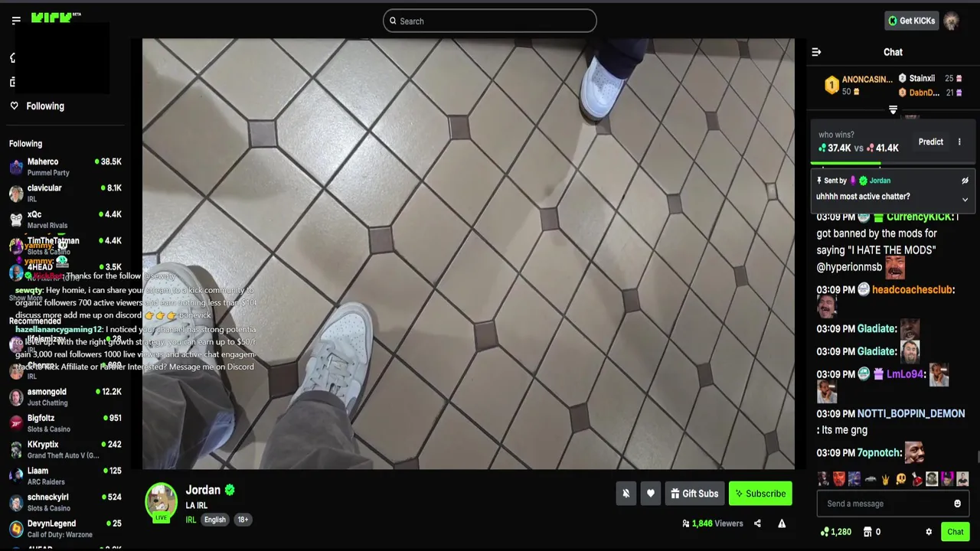980x551 pixels.
Task: Click 7opnotch username in chat
Action: (x=879, y=453)
